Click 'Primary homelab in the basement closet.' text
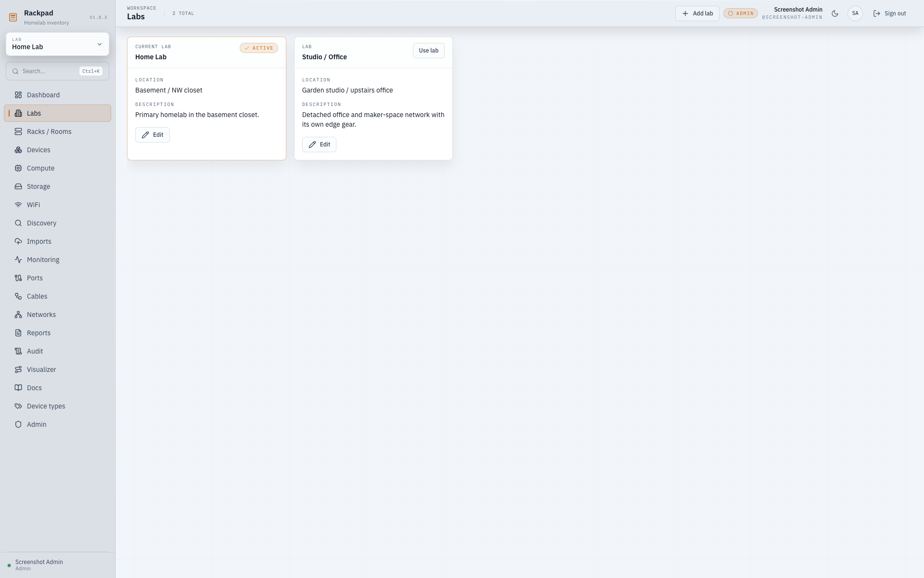The height and width of the screenshot is (578, 924). click(x=197, y=115)
